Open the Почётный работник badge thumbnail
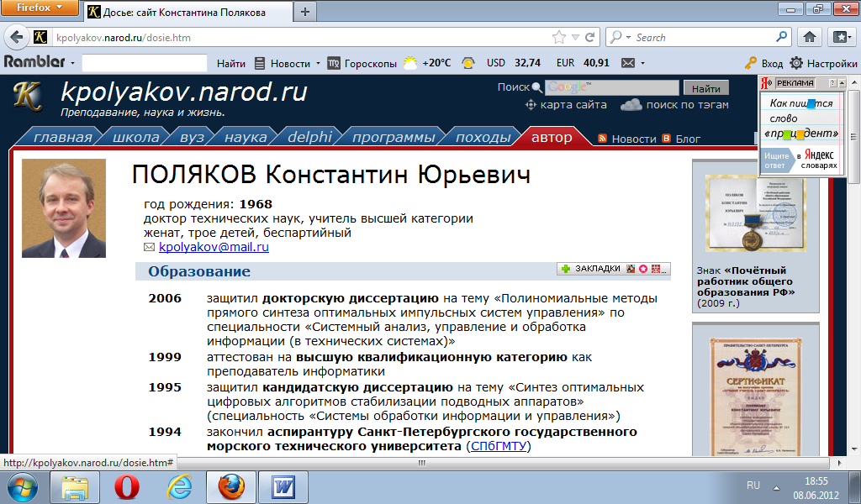 tap(756, 214)
